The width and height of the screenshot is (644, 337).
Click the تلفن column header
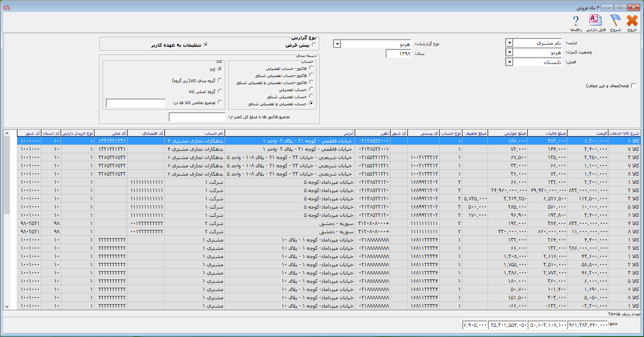coord(372,133)
